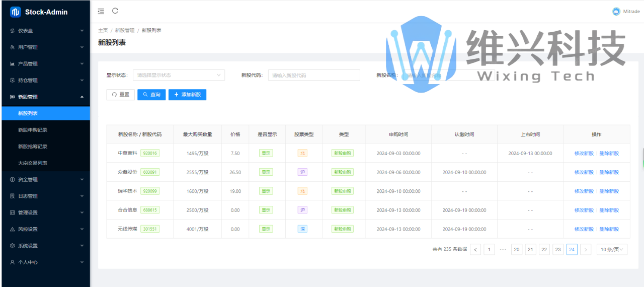Viewport: 644px width, 287px height.
Task: Refresh page using the reload icon
Action: [115, 11]
